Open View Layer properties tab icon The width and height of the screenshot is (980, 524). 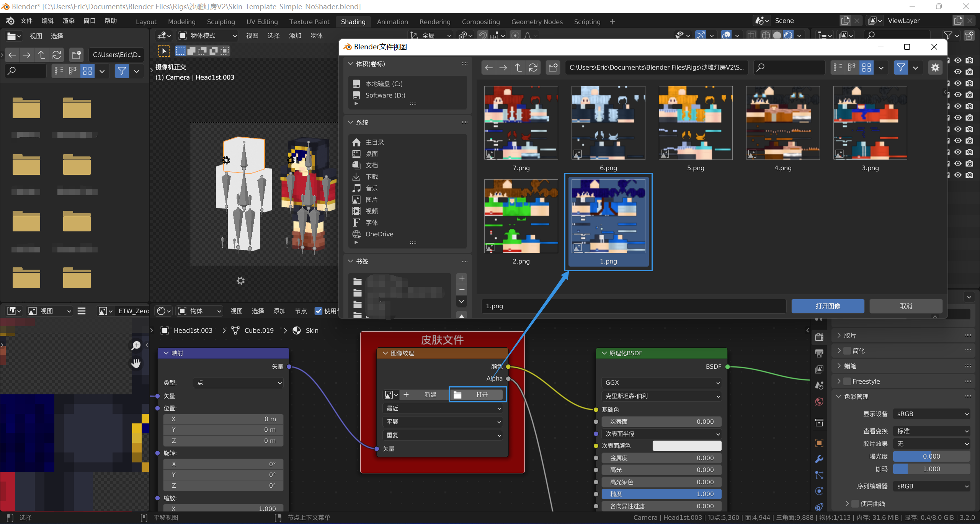(819, 369)
